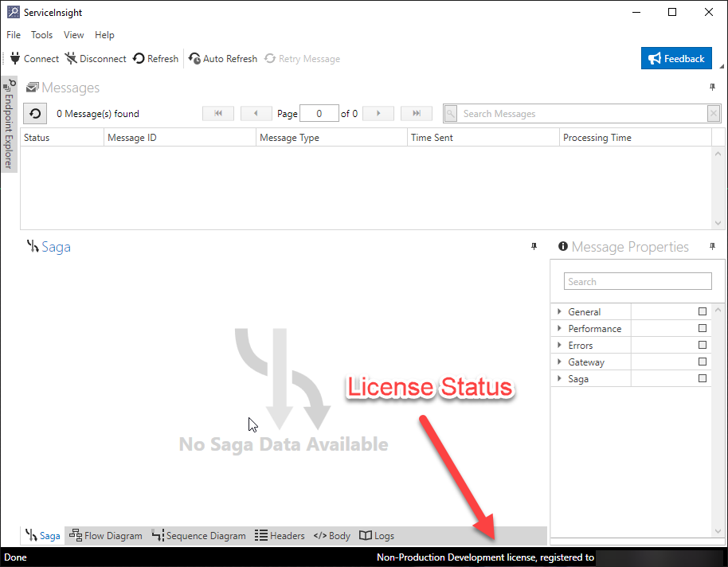This screenshot has height=567, width=728.
Task: Tick the Performance checkbox
Action: (703, 328)
